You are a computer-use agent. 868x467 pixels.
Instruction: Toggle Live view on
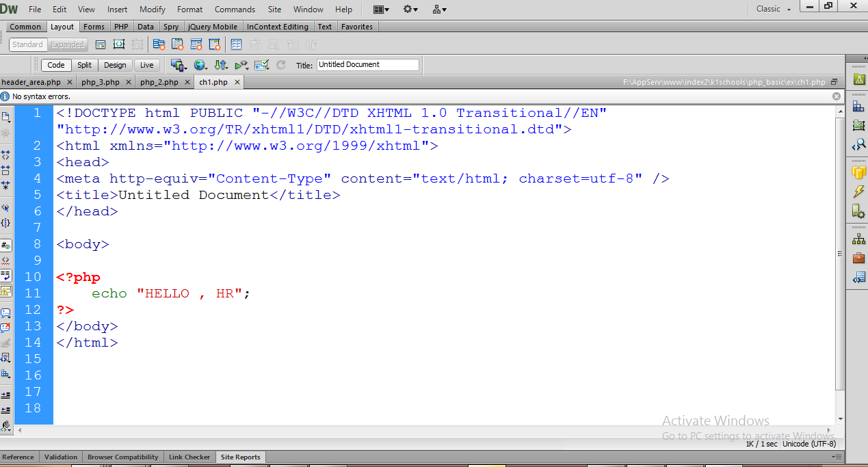pyautogui.click(x=146, y=65)
